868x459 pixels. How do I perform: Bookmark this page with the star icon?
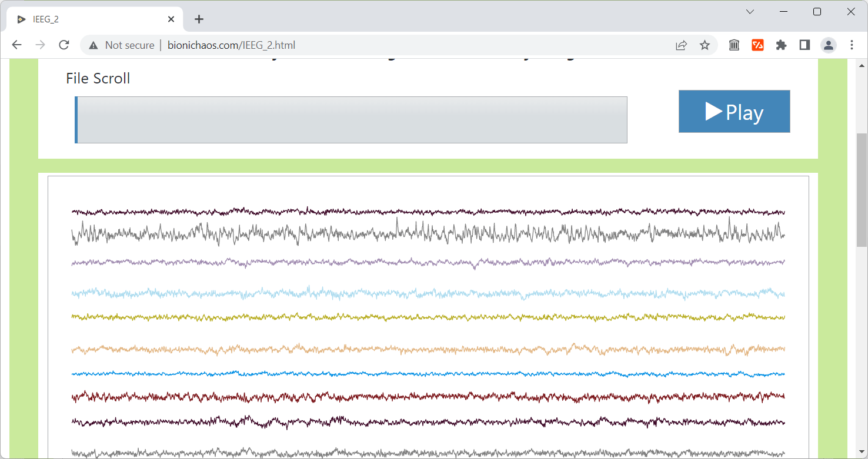point(705,45)
